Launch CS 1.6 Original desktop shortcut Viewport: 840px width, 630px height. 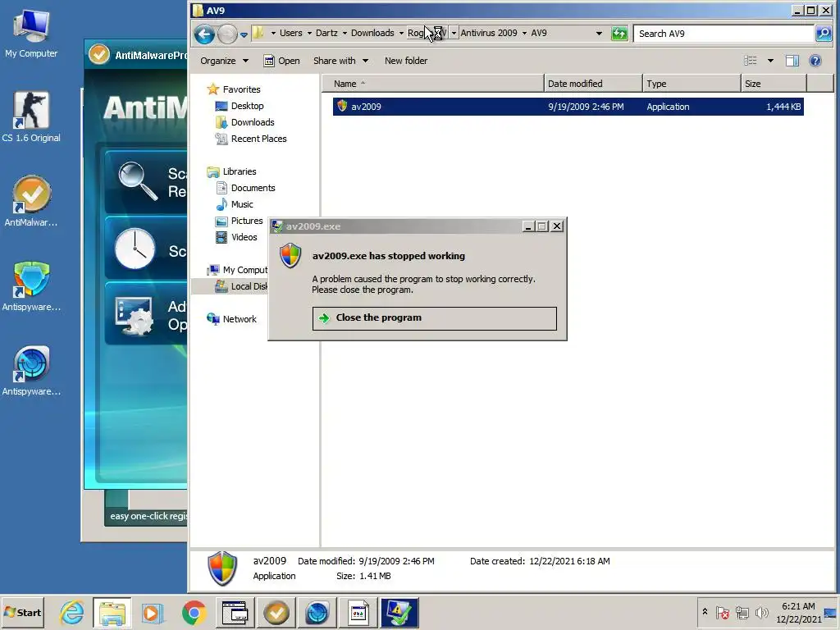(31, 116)
